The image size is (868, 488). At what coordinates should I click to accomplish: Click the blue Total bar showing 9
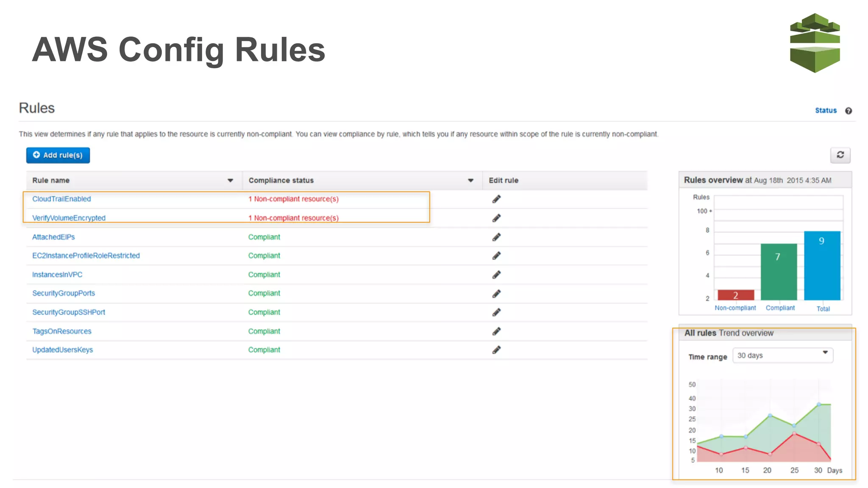tap(822, 266)
